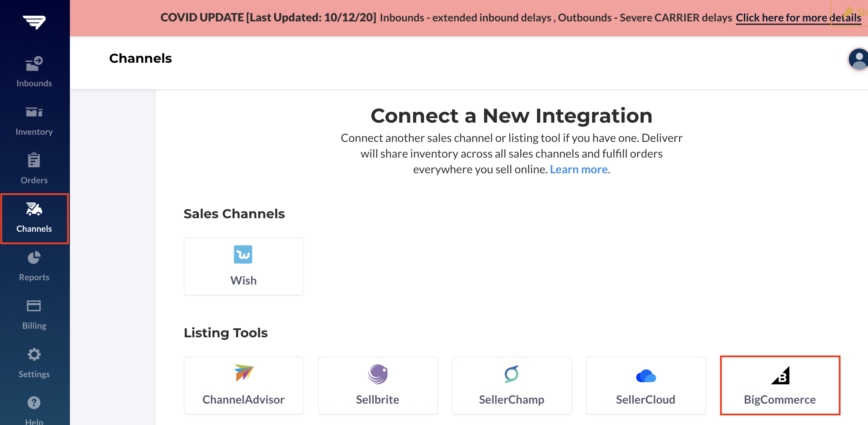Connect the ChannelAdvisor listing tool
Viewport: 868px width, 425px height.
pyautogui.click(x=244, y=385)
